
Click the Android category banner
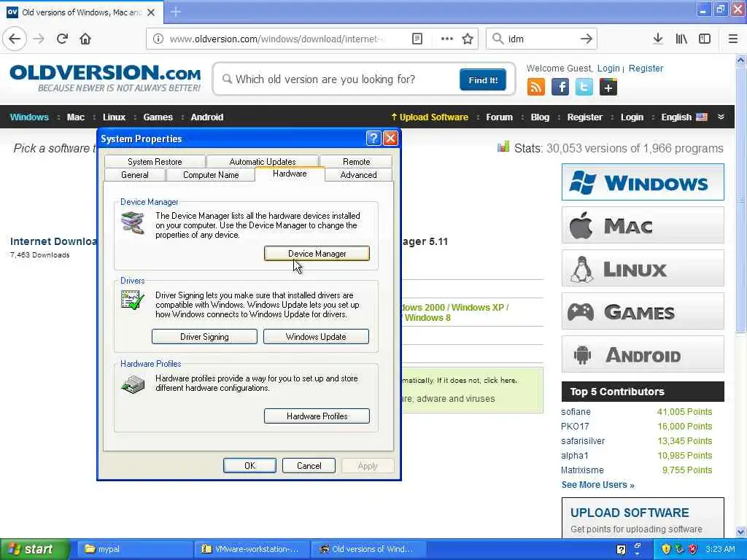click(643, 355)
